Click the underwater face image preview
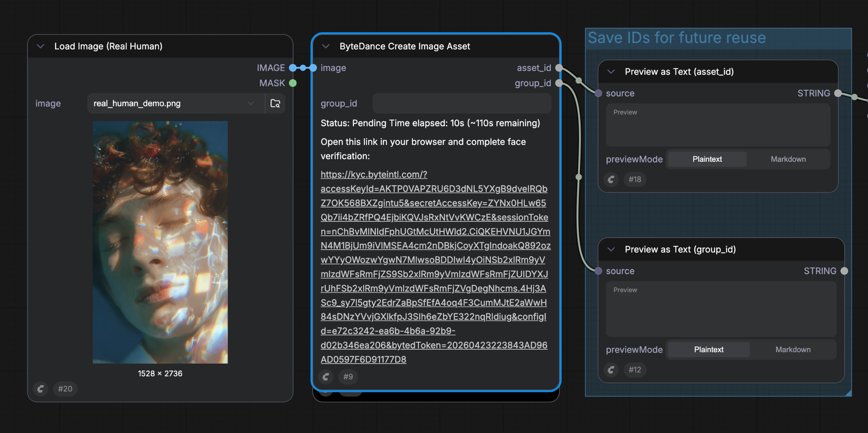Image resolution: width=868 pixels, height=433 pixels. [x=160, y=242]
